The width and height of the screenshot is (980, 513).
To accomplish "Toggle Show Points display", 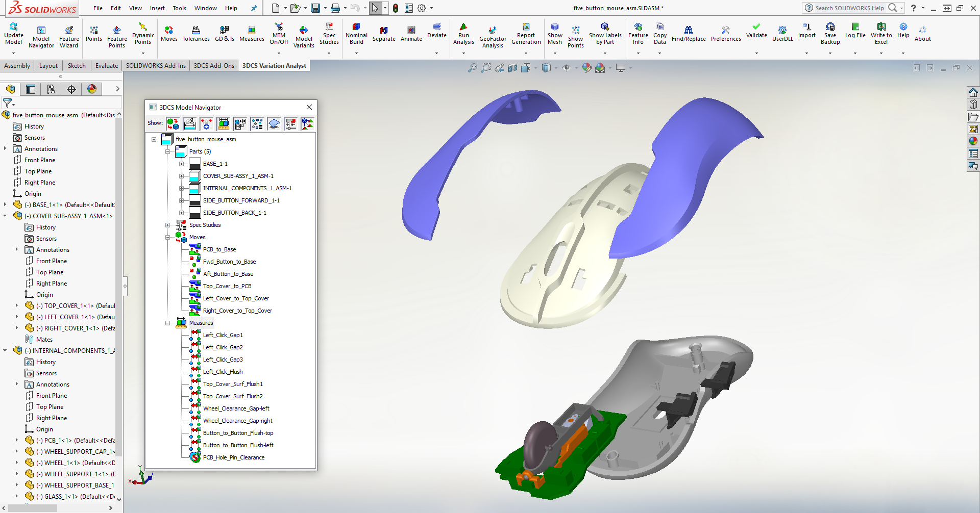I will pyautogui.click(x=575, y=35).
